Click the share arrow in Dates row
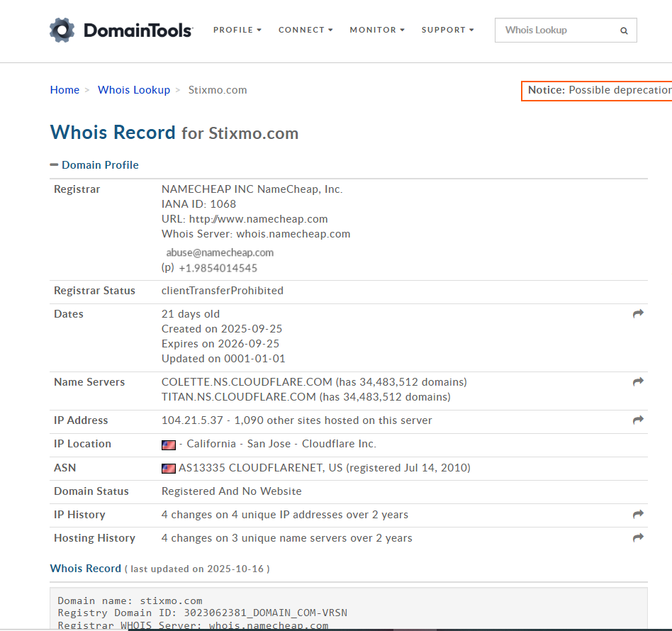The height and width of the screenshot is (631, 672). click(x=638, y=313)
